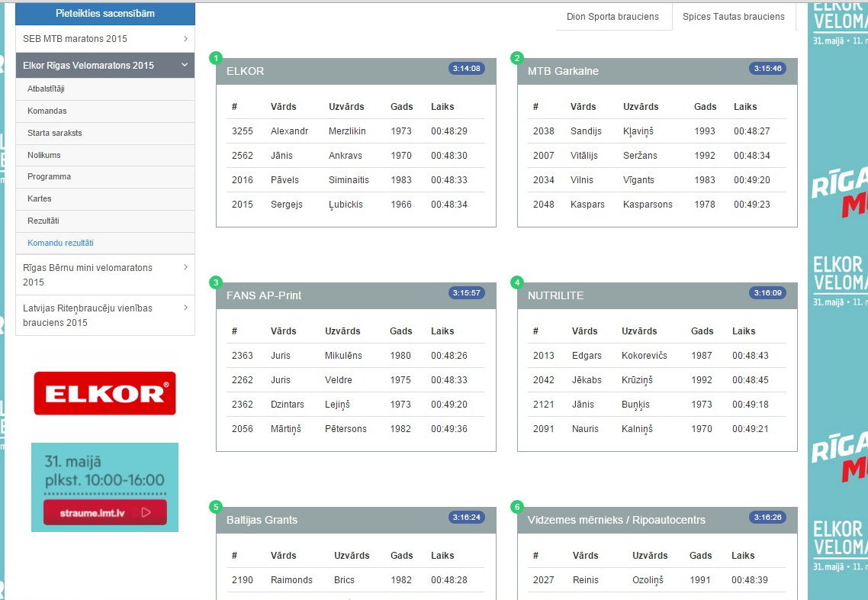Click the NUTRILITE team header
Screen dimensions: 868x600
coord(555,296)
